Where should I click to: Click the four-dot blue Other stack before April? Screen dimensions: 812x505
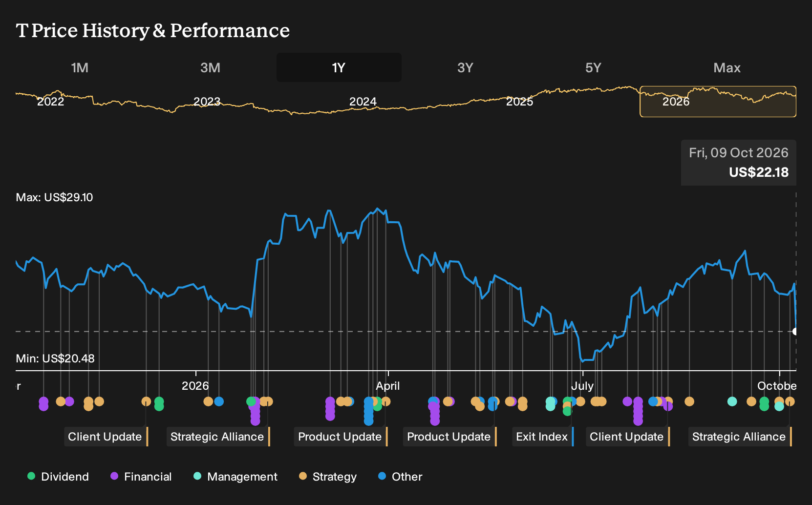click(368, 411)
